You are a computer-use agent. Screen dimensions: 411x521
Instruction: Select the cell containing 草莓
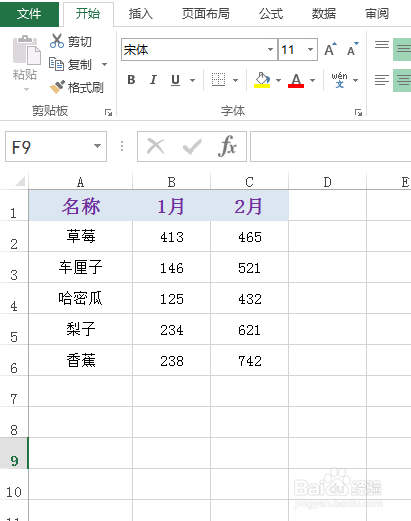pyautogui.click(x=81, y=236)
